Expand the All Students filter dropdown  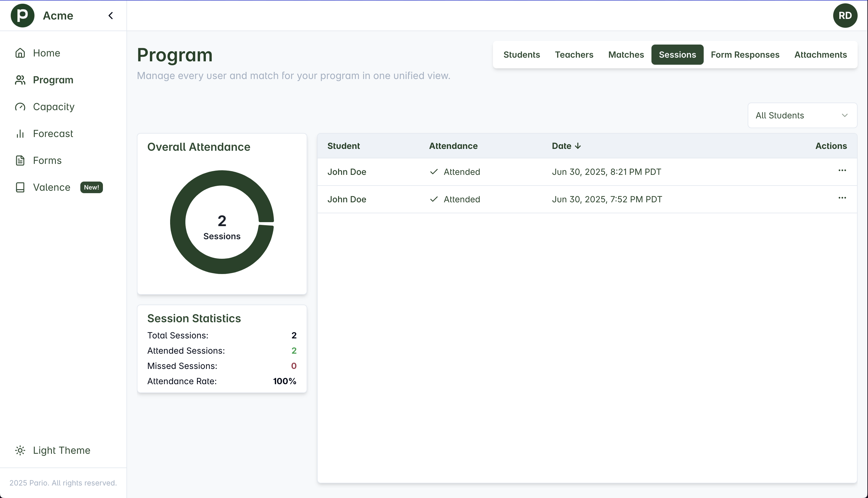(802, 115)
